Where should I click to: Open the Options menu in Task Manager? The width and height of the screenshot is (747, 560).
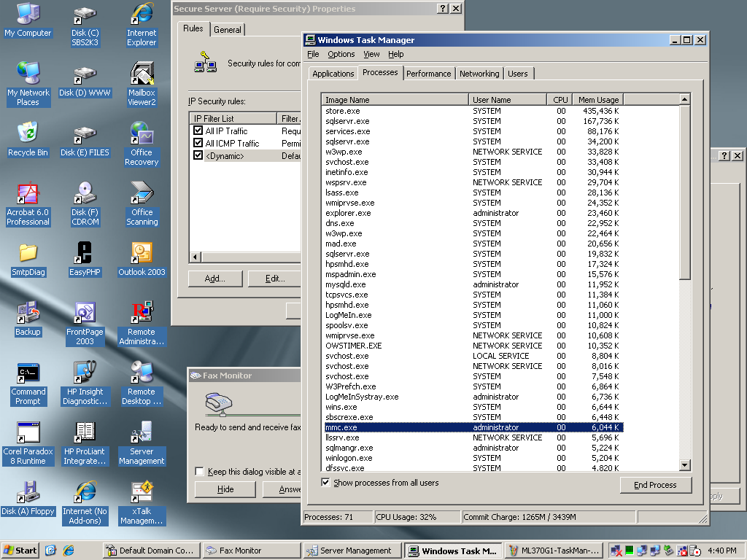coord(341,54)
